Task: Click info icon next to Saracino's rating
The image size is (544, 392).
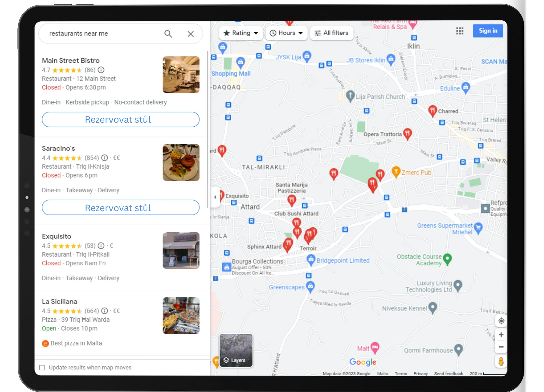Action: click(x=105, y=158)
